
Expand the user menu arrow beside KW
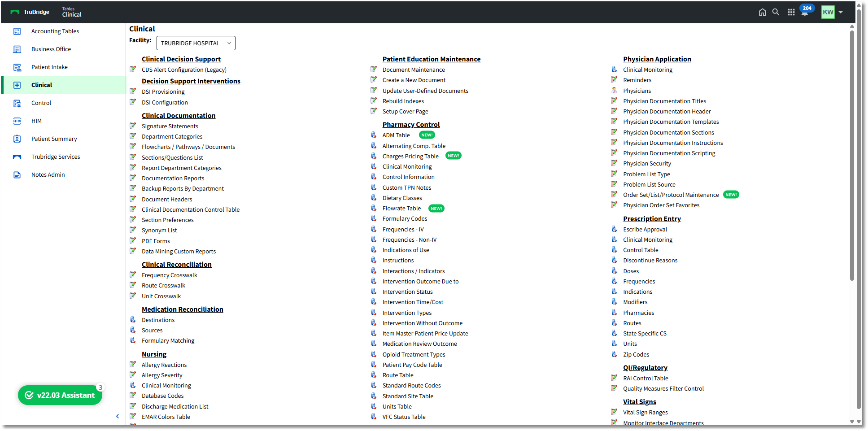[x=841, y=12]
